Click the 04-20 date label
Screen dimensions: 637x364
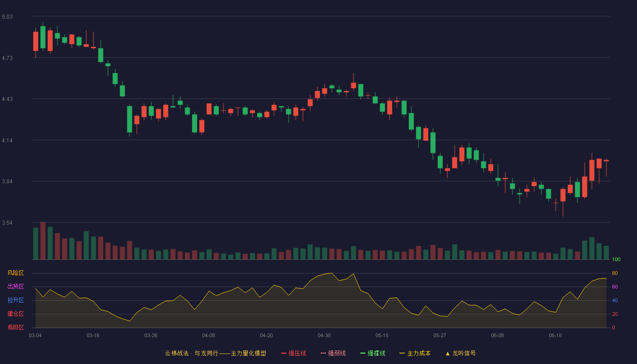click(266, 335)
